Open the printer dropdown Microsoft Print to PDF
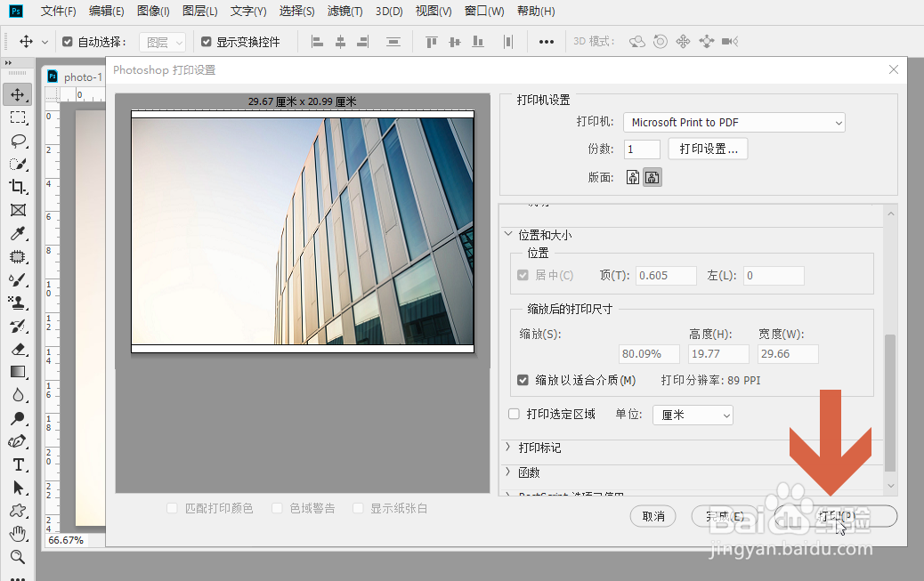Image resolution: width=924 pixels, height=581 pixels. pos(734,123)
